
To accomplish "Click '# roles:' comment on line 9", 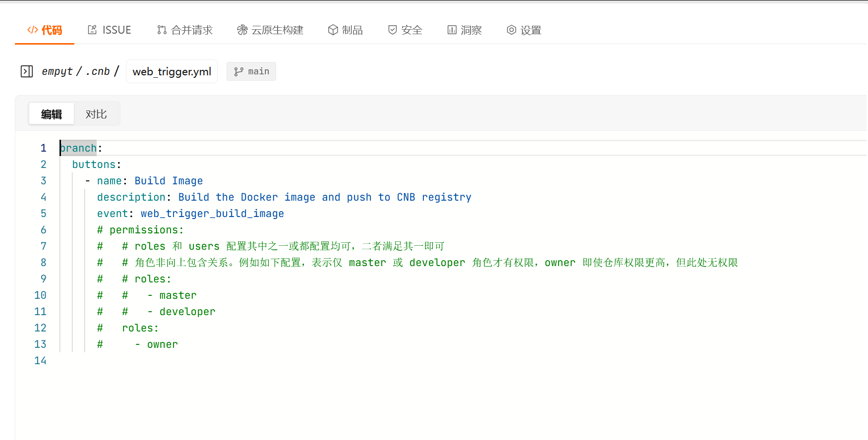I will (x=147, y=279).
